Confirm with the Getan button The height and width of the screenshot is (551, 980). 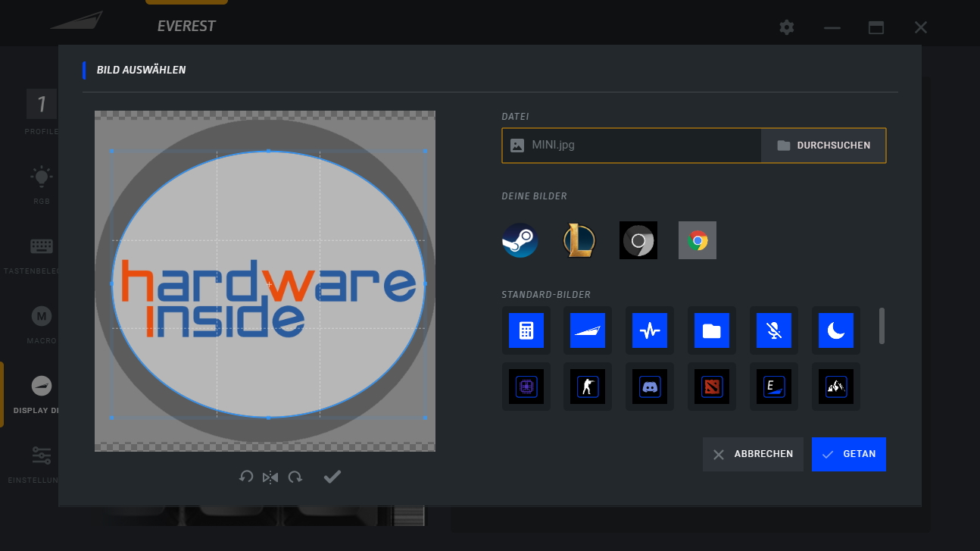tap(849, 454)
